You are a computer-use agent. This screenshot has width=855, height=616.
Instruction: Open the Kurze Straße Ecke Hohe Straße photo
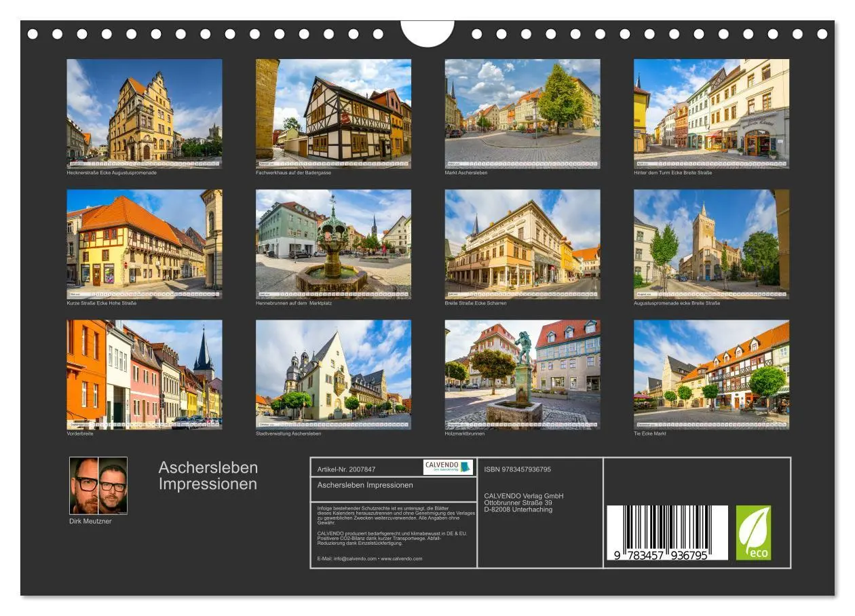145,244
